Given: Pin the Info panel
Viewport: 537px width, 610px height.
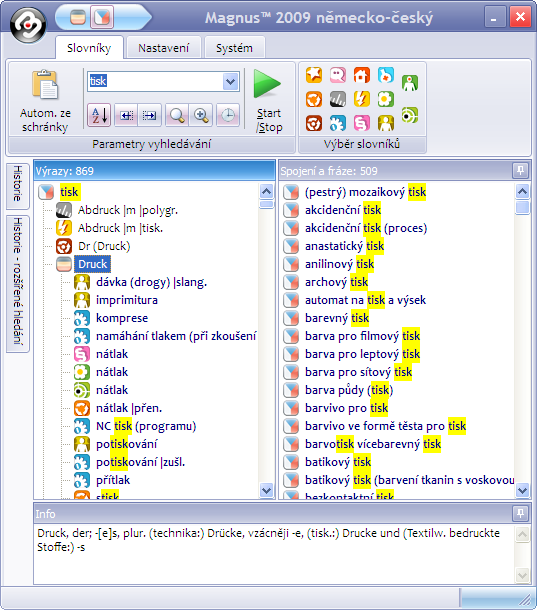Looking at the screenshot, I should pyautogui.click(x=520, y=514).
